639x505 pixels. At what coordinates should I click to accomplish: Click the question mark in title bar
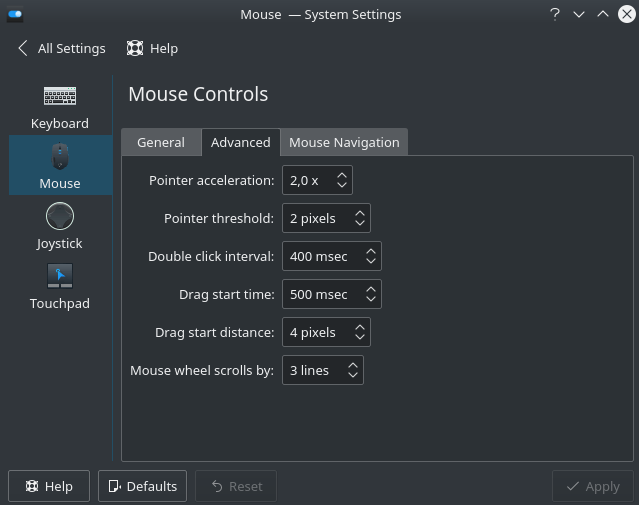pos(554,15)
